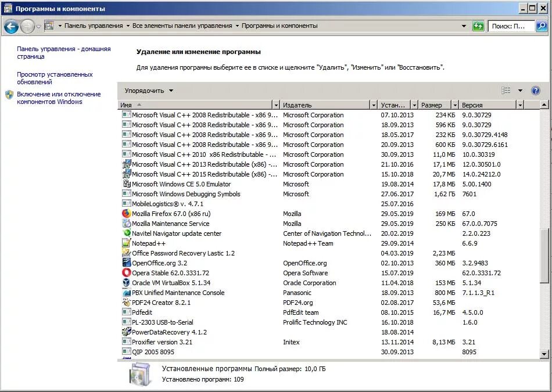Image resolution: width=552 pixels, height=392 pixels.
Task: Sort by the Имя column header
Action: (195, 105)
